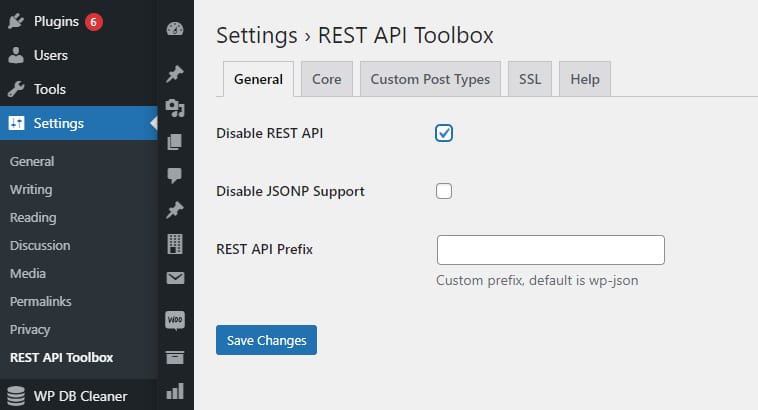Open the Discussion settings submenu link

pyautogui.click(x=40, y=246)
